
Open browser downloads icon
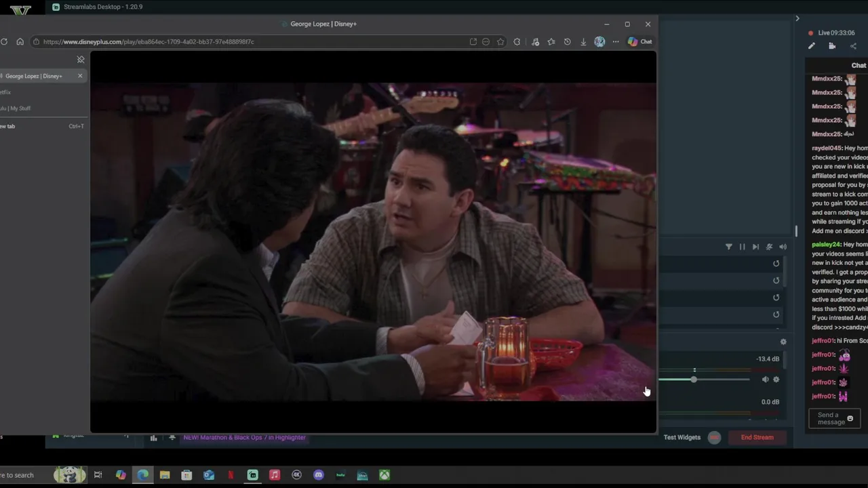[x=583, y=42]
